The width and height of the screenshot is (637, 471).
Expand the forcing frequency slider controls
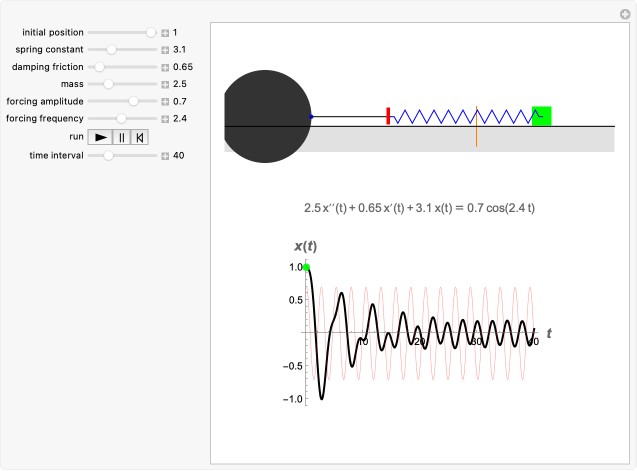165,118
